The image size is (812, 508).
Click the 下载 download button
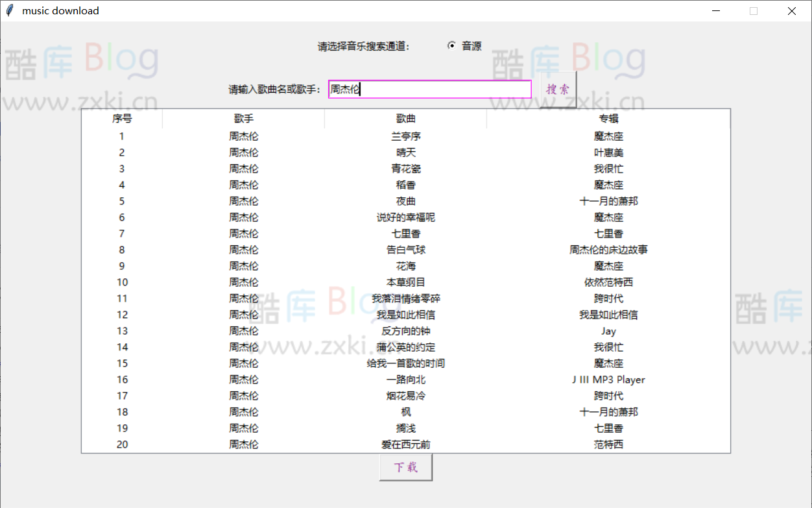(x=405, y=466)
